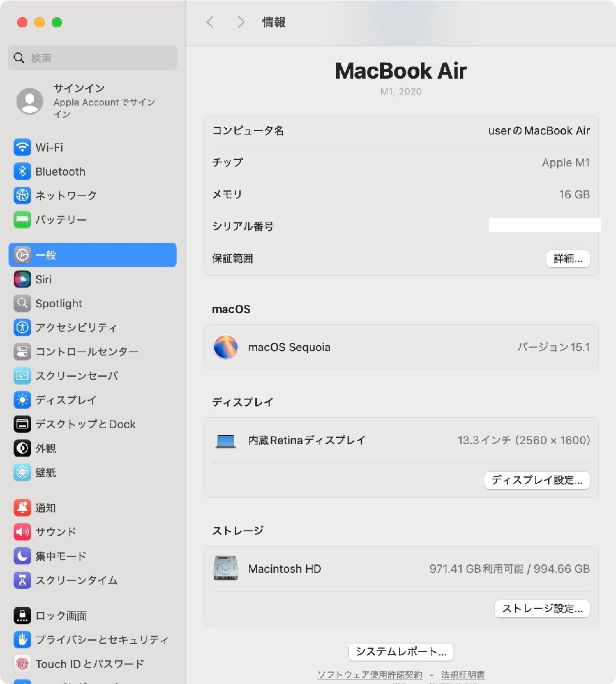Open the ソフトウェア使用許諾契約 link
The width and height of the screenshot is (616, 684).
tap(370, 674)
